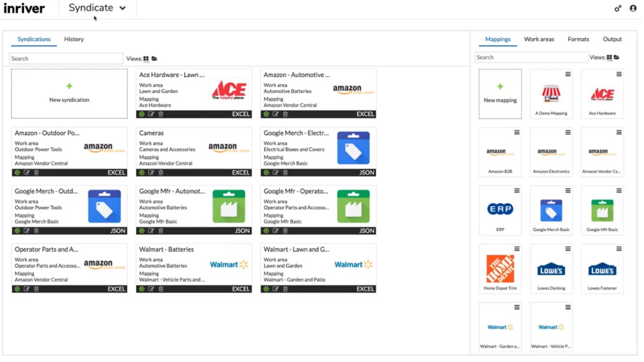This screenshot has height=362, width=644.
Task: Switch syndications to grid view
Action: (146, 59)
